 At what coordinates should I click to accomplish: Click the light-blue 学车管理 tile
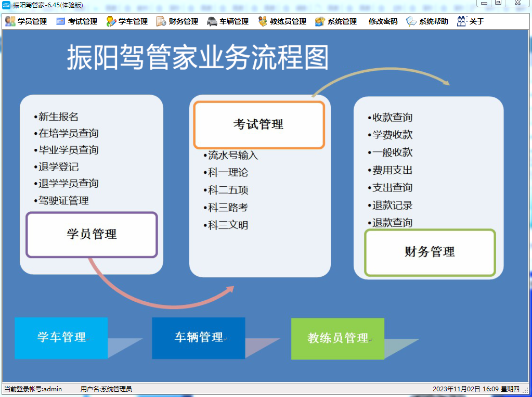61,338
